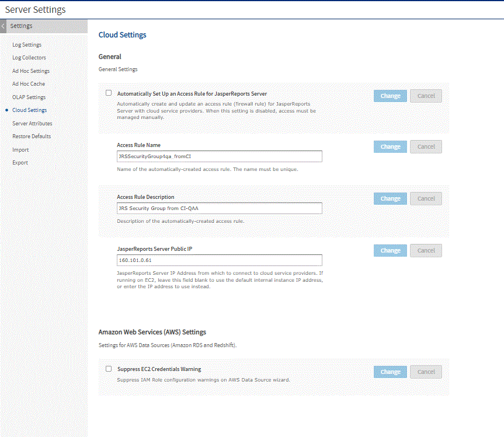Click Cancel next to Access Rule Description
The height and width of the screenshot is (437, 504).
click(x=426, y=198)
